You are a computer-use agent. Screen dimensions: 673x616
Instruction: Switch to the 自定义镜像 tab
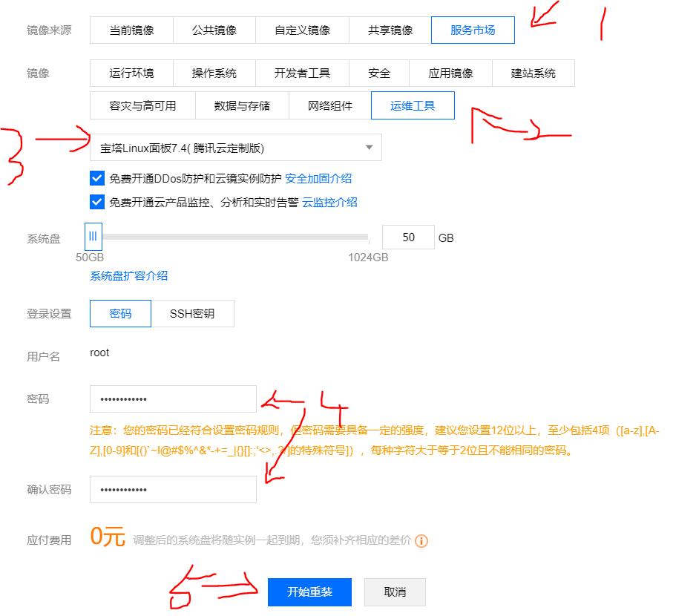pos(301,30)
